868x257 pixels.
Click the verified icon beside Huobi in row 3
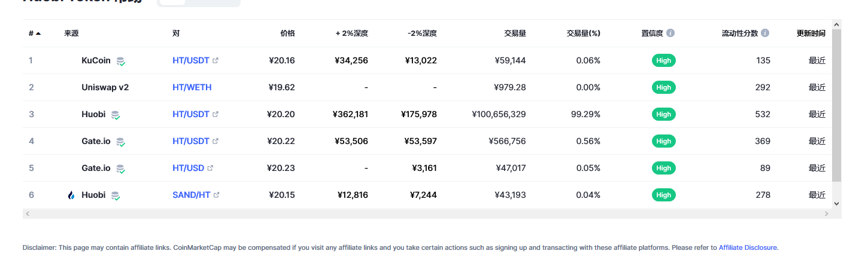116,115
